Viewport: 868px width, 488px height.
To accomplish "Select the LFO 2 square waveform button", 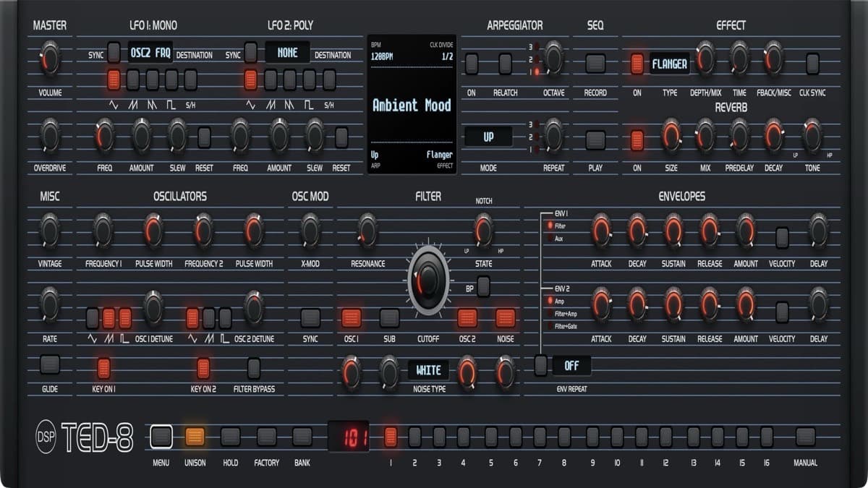I will (x=310, y=80).
